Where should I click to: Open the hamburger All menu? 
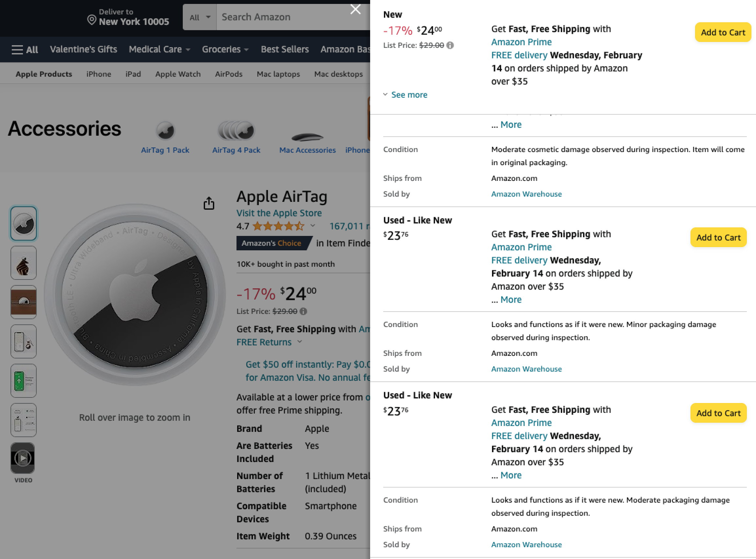point(24,49)
